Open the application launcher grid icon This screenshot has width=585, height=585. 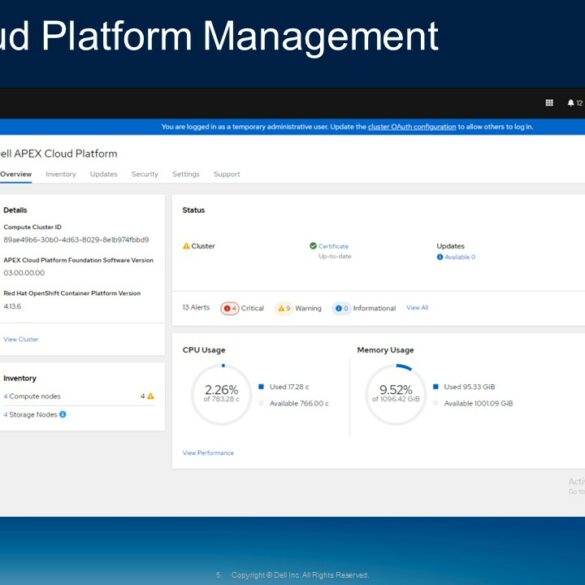point(549,103)
